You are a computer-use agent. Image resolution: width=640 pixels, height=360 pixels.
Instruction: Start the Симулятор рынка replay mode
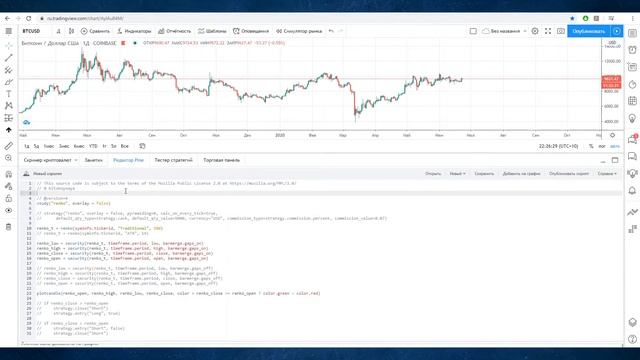pyautogui.click(x=299, y=31)
